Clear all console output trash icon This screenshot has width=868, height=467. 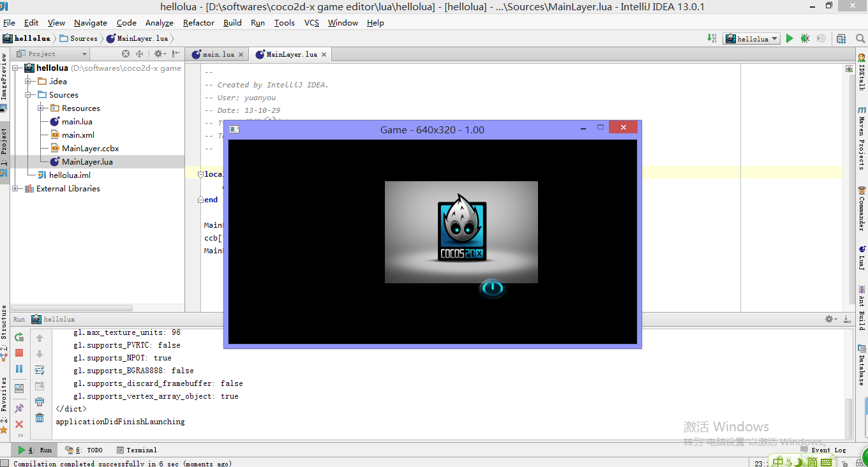(40, 418)
